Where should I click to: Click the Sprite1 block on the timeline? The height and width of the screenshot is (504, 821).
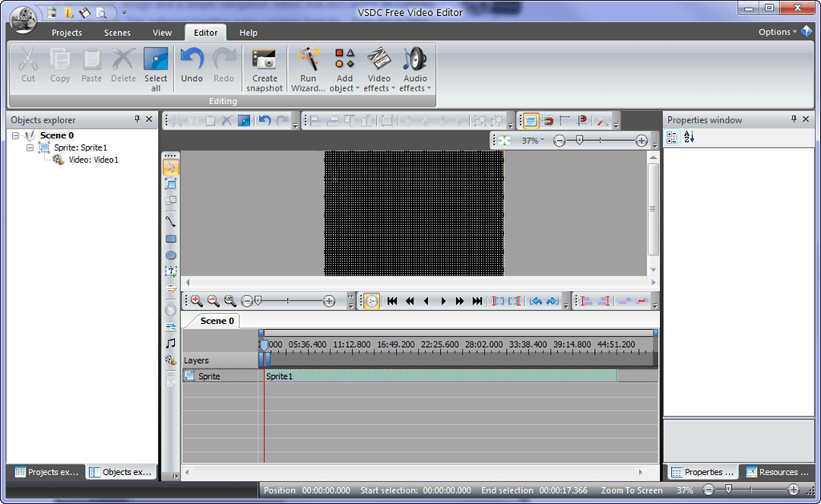tap(439, 376)
